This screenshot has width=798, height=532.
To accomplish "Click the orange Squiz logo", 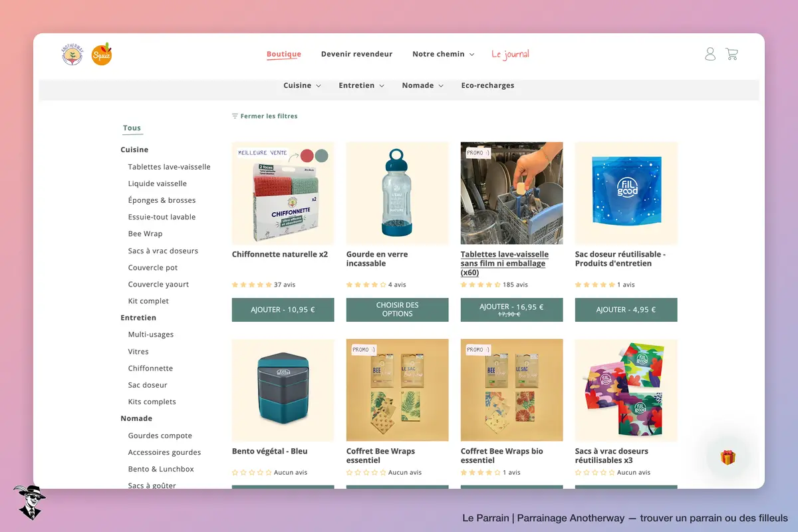I will click(102, 54).
